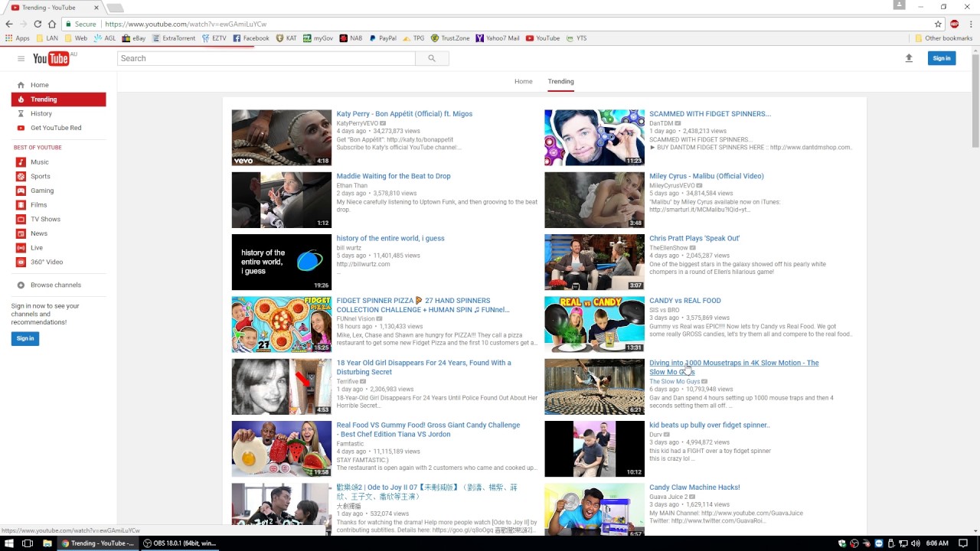Open the Web bookmarks folder
Screen dimensions: 980x551
coord(76,38)
